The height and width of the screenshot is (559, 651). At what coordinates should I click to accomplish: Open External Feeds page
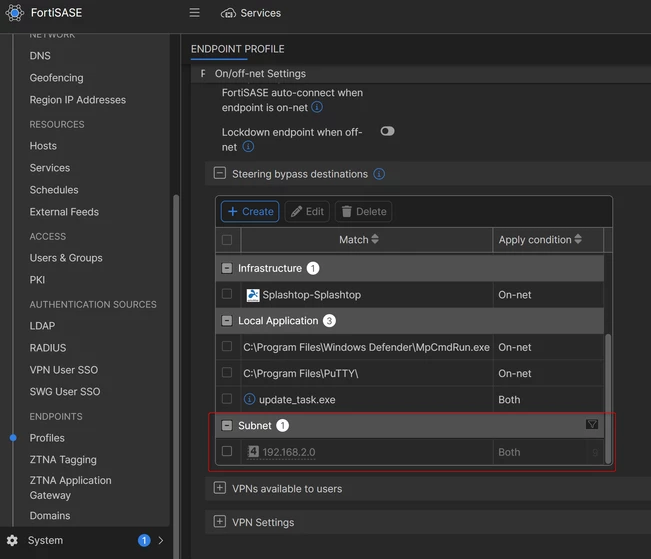click(x=64, y=212)
